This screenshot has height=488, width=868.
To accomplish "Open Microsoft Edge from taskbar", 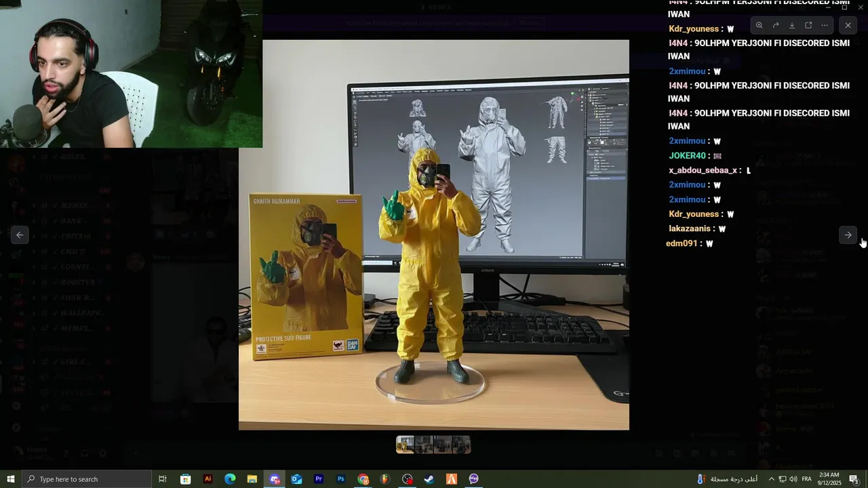I will coord(230,479).
